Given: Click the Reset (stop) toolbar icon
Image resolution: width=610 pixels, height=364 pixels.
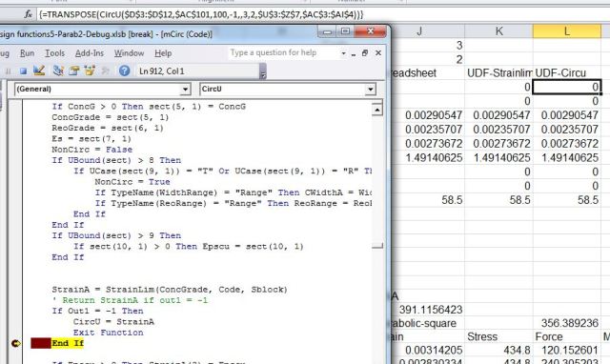Looking at the screenshot, I should click(23, 71).
